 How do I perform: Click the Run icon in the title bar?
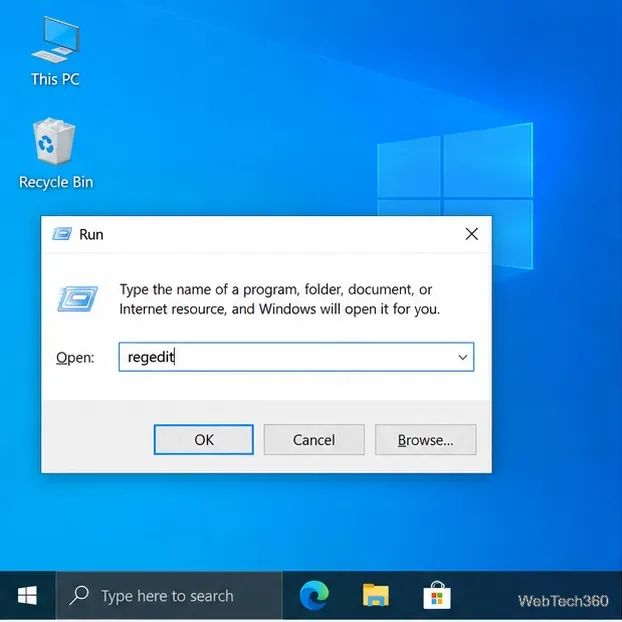tap(62, 234)
